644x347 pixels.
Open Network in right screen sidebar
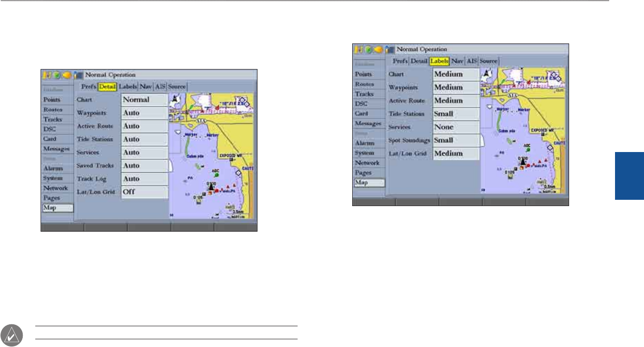click(369, 163)
